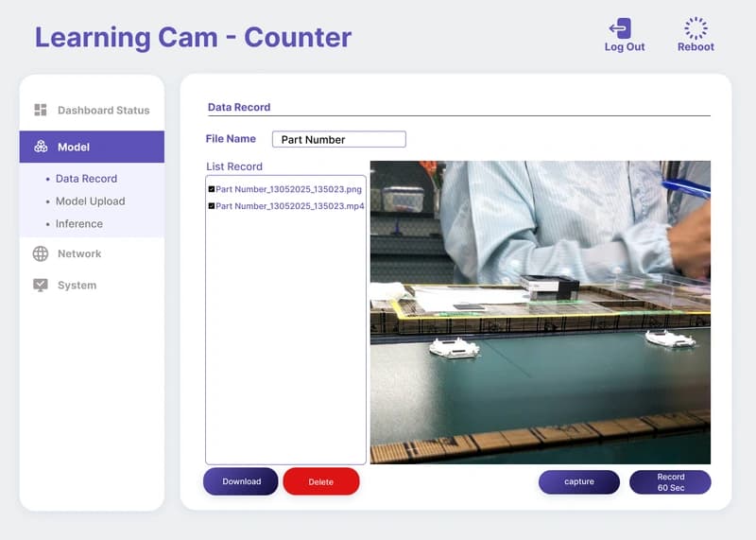The height and width of the screenshot is (540, 756).
Task: Click the File Name label
Action: pos(231,139)
